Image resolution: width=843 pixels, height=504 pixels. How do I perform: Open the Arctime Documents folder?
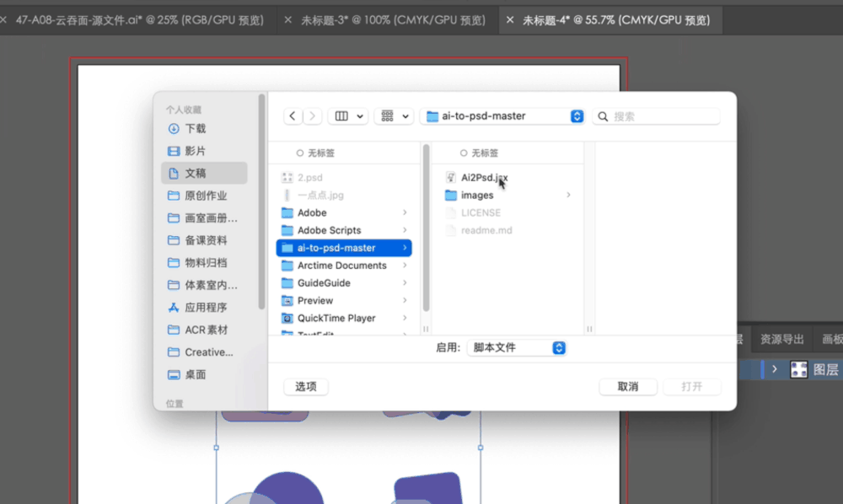pos(344,265)
